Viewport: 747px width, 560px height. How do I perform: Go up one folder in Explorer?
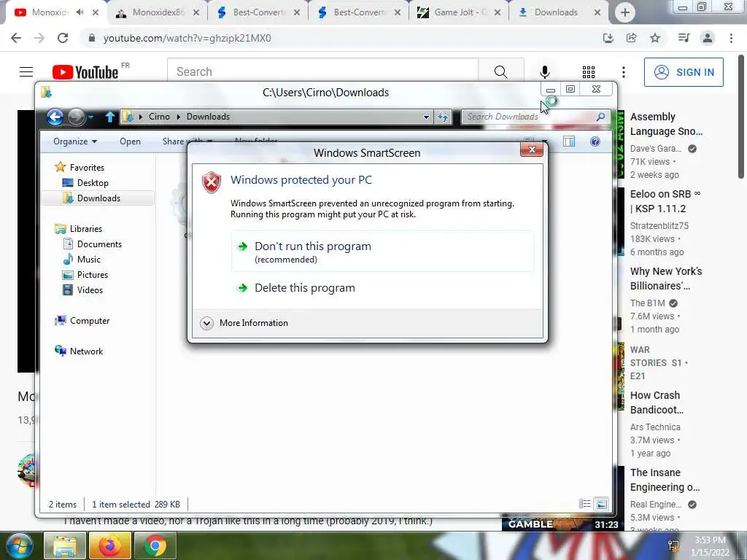pyautogui.click(x=110, y=117)
